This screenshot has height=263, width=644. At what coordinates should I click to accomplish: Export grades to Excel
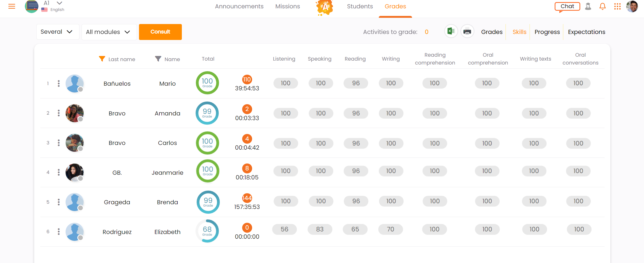tap(451, 32)
